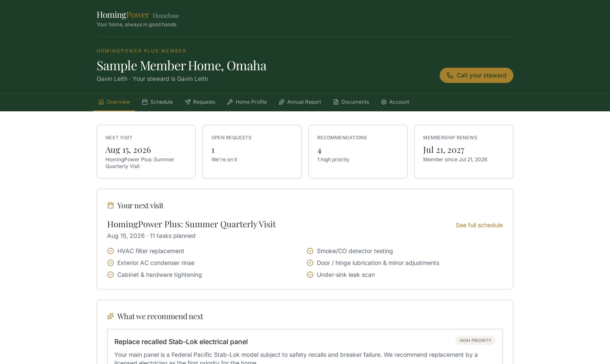Click 'Replace recalled Stab-Lok electrical panel' title
The image size is (610, 364).
pos(181,342)
